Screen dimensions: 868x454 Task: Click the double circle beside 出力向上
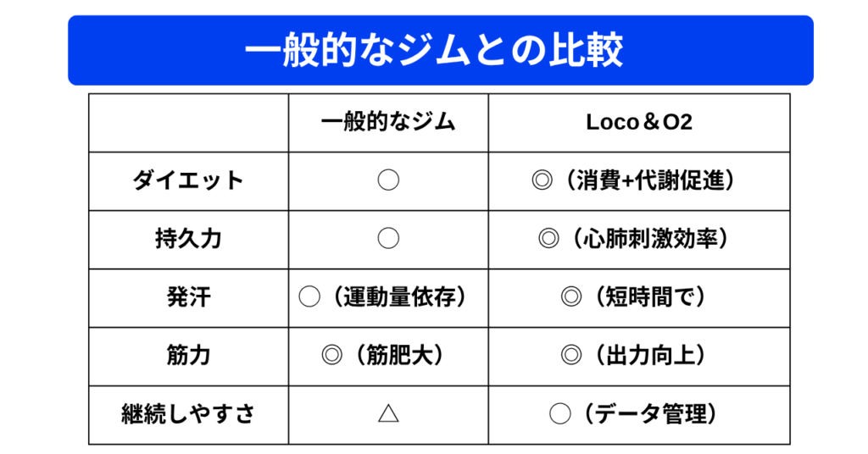[570, 356]
